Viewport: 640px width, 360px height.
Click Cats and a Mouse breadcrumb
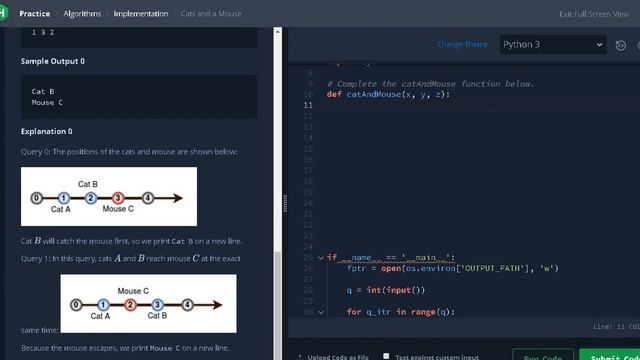click(211, 14)
